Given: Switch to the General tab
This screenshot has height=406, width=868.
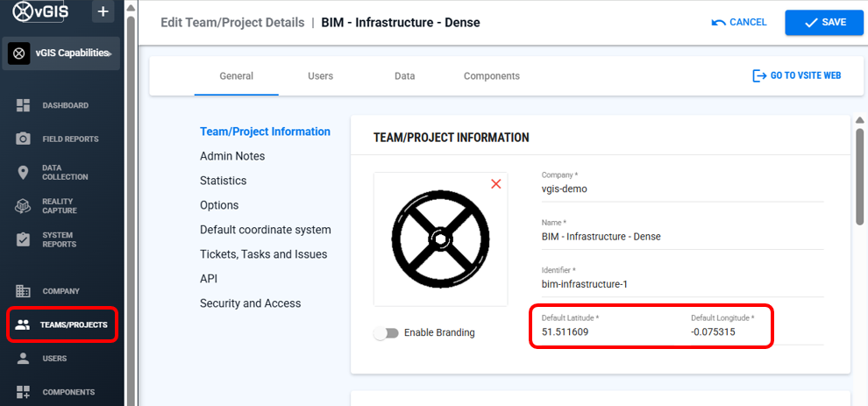Looking at the screenshot, I should (x=237, y=76).
